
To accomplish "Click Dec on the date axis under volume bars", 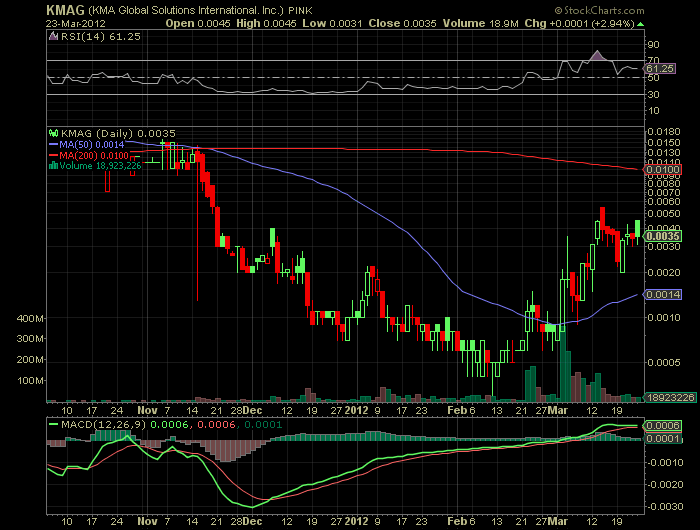I will [x=253, y=410].
